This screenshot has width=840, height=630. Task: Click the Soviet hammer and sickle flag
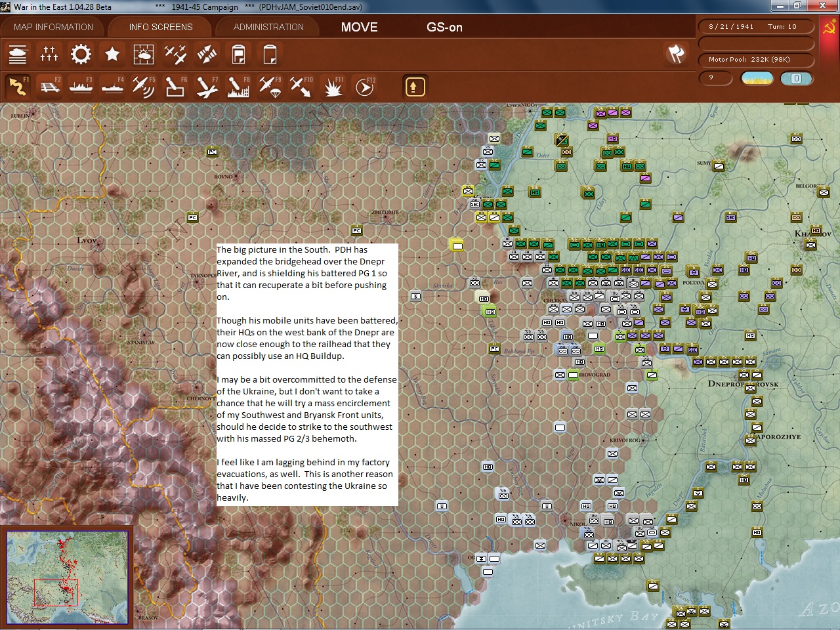(829, 28)
